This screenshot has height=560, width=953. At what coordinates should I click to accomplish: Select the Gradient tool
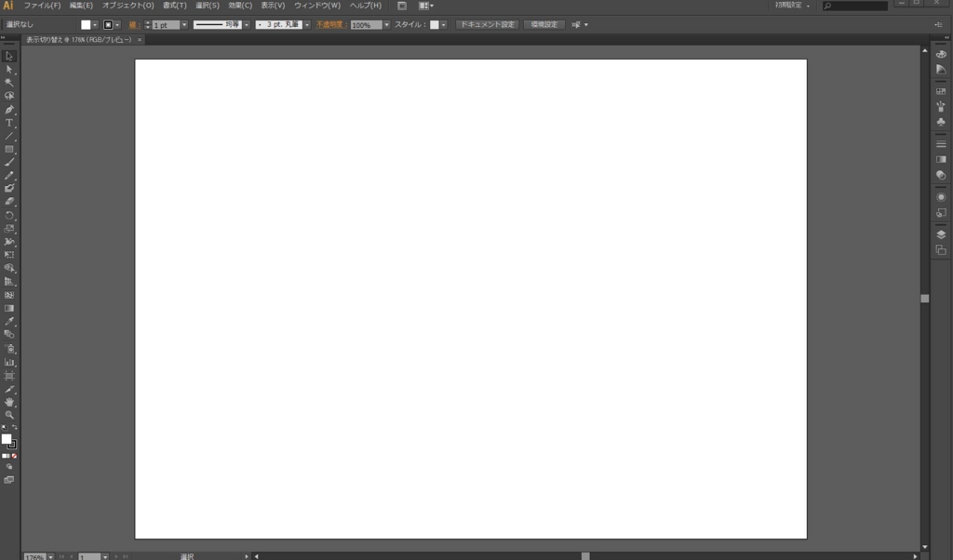tap(9, 308)
